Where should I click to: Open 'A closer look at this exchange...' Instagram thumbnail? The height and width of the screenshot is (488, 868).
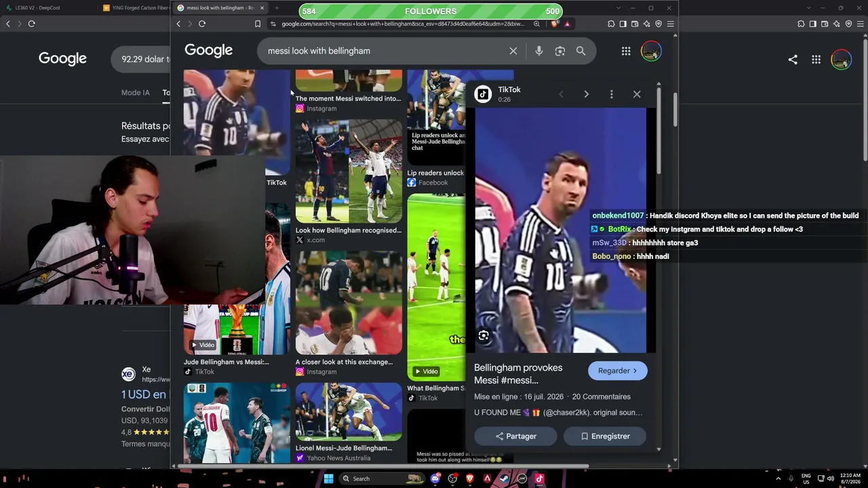(349, 302)
